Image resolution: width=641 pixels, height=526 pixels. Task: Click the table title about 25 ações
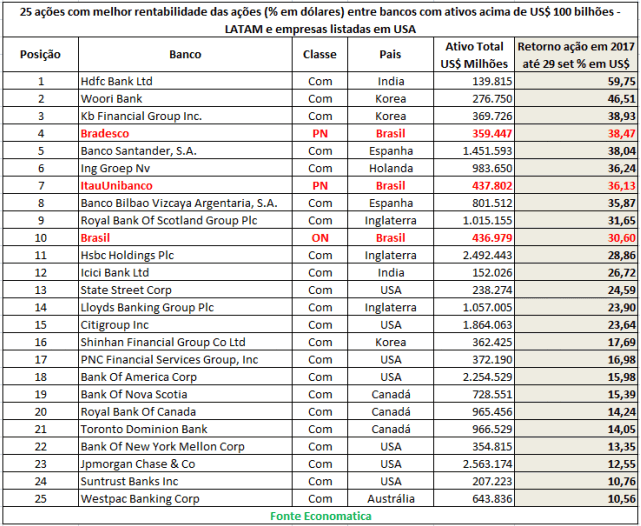point(320,20)
